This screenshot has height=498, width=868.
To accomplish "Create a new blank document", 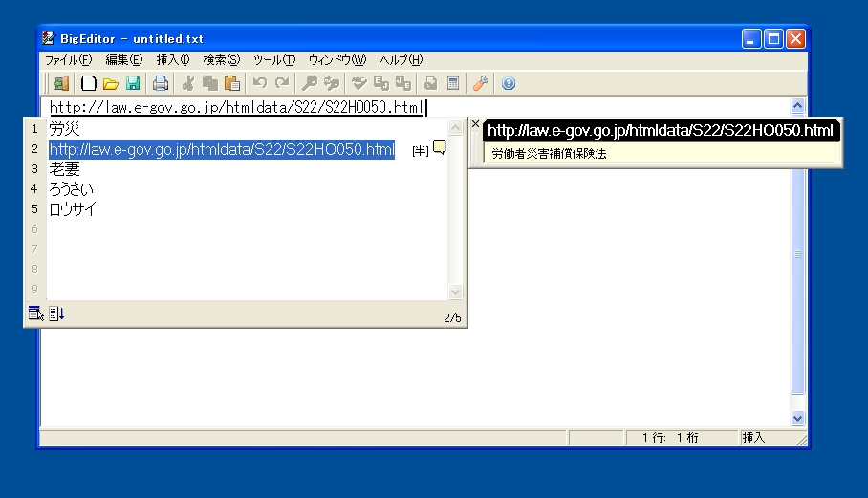I will click(89, 83).
